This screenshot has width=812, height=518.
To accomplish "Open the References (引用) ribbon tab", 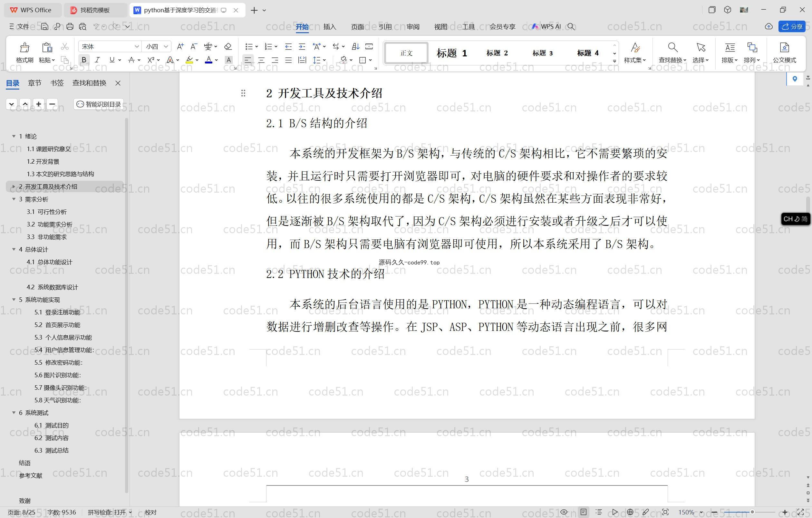I will pyautogui.click(x=385, y=27).
